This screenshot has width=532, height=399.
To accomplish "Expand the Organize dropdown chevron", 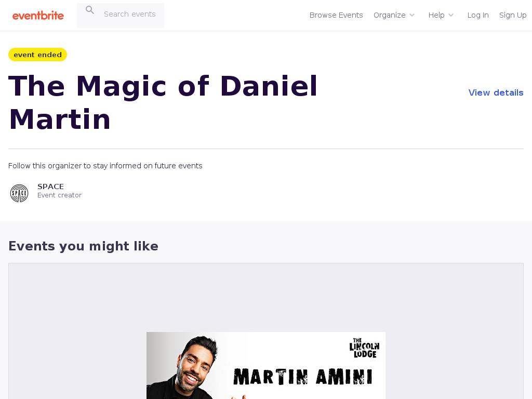I will (x=412, y=15).
